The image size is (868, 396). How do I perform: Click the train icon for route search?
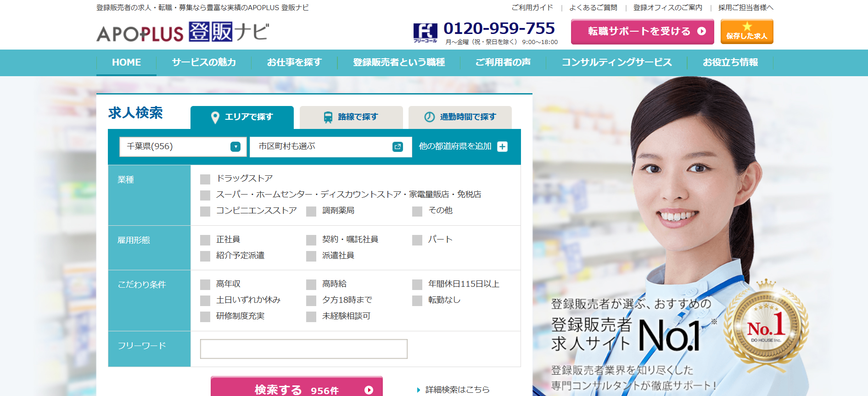pos(328,117)
